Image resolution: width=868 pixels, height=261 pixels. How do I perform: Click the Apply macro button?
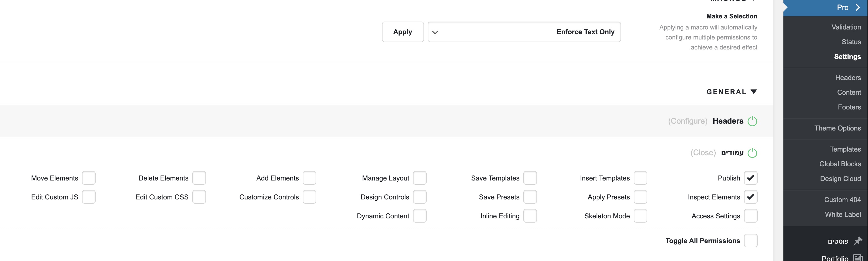tap(403, 32)
